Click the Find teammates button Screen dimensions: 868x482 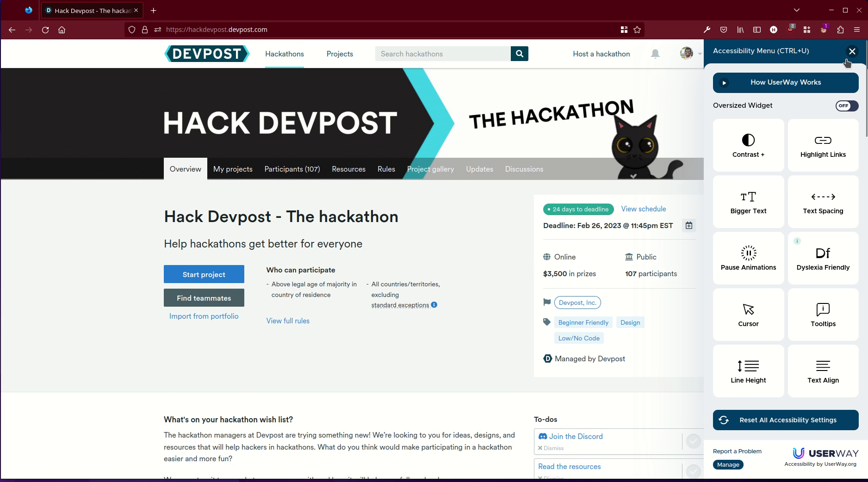204,298
